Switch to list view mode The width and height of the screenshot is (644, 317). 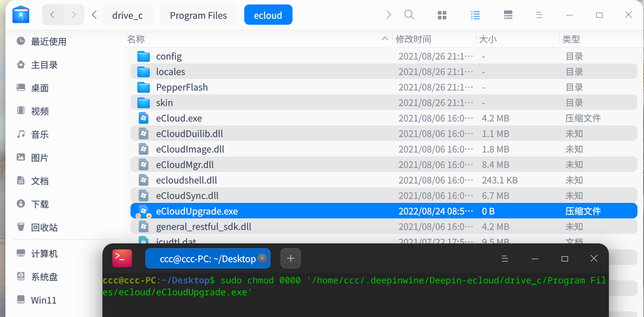tap(475, 15)
